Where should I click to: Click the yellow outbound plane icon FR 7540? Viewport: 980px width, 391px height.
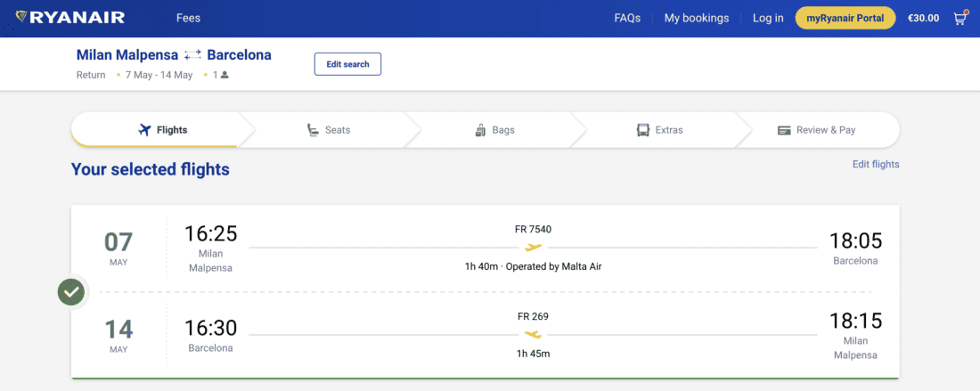coord(534,248)
